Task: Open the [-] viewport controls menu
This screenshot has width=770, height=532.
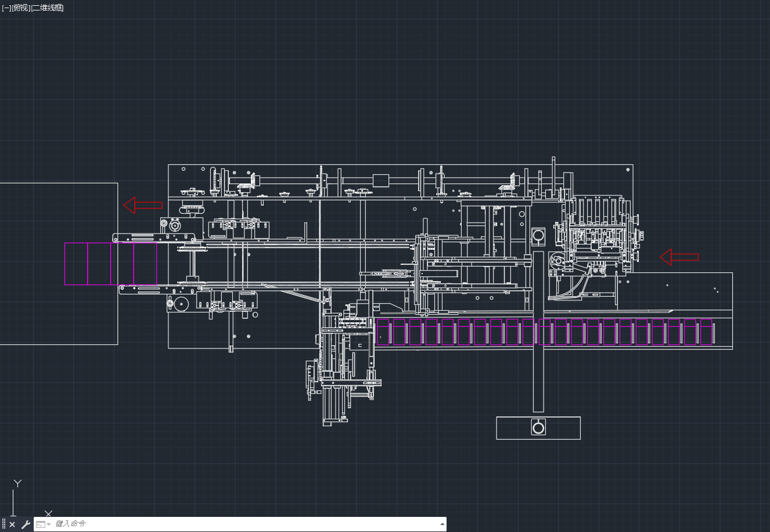Action: click(6, 8)
